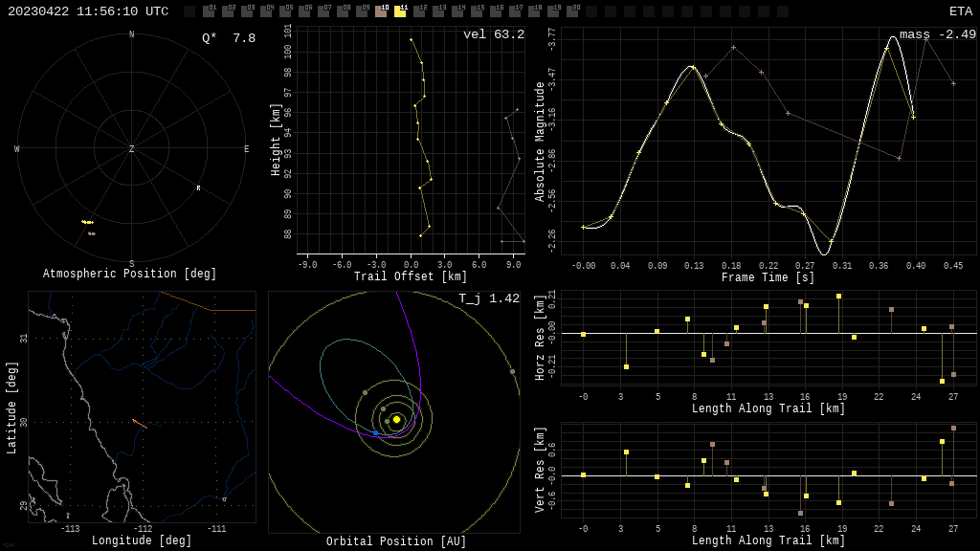Click Length Along Trail label under horizontal residuals
The image size is (980, 551).
coord(768,408)
